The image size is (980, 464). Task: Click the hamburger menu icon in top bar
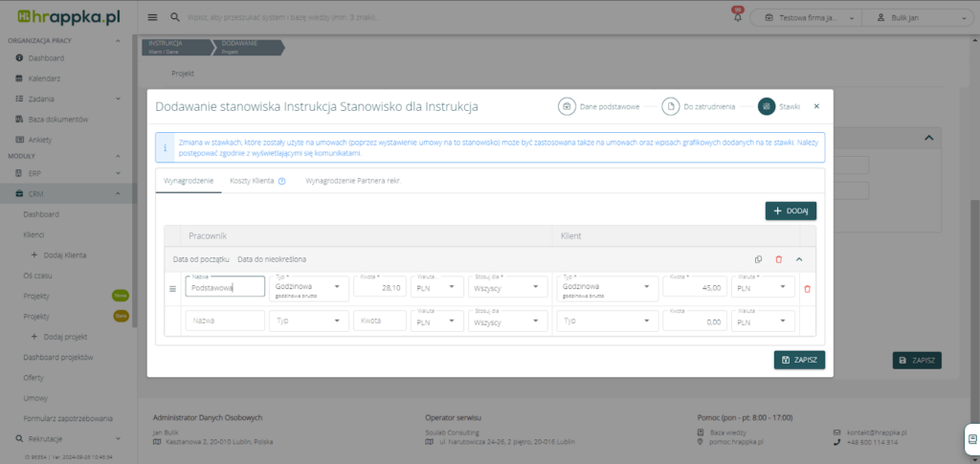pos(153,17)
